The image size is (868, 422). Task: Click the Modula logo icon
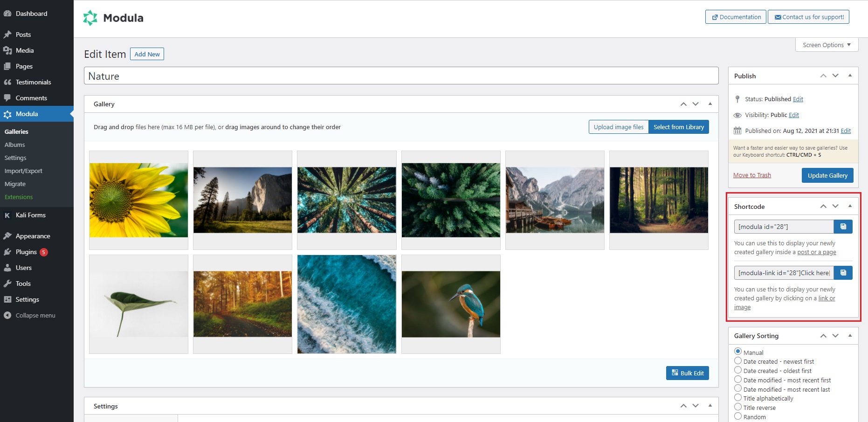[90, 18]
